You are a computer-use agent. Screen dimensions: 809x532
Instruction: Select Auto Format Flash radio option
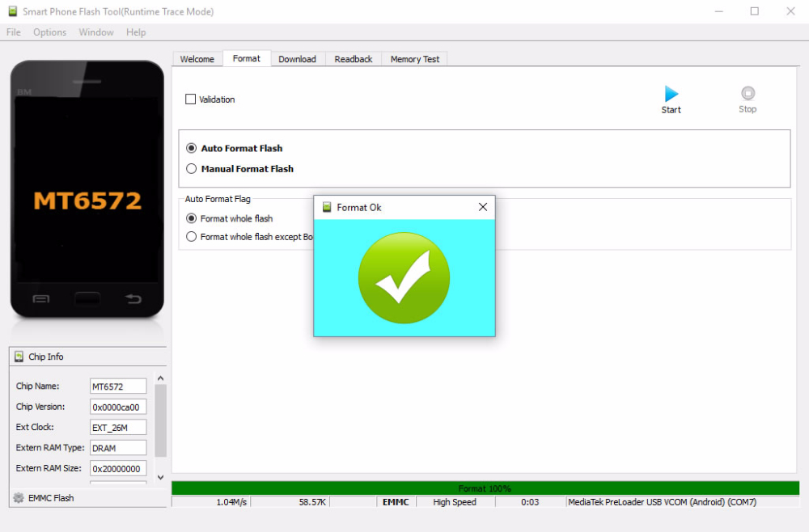[192, 148]
